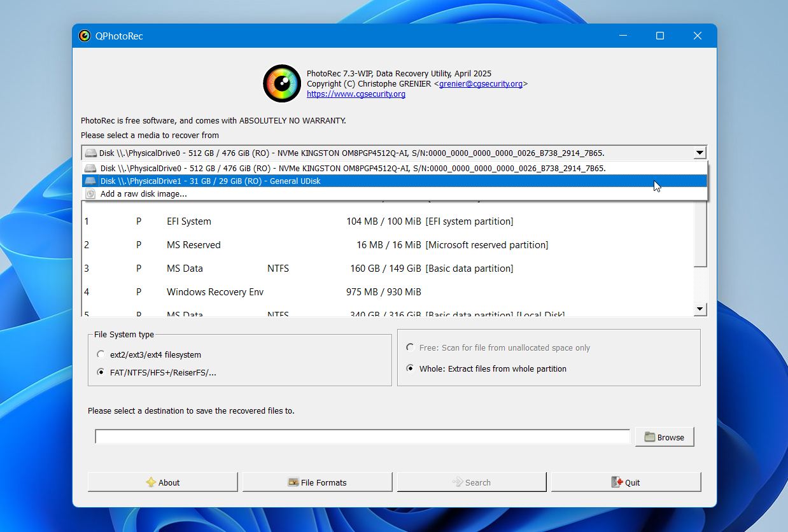Click the disk icon in the combo box field
Image resolution: width=788 pixels, height=532 pixels.
[91, 153]
